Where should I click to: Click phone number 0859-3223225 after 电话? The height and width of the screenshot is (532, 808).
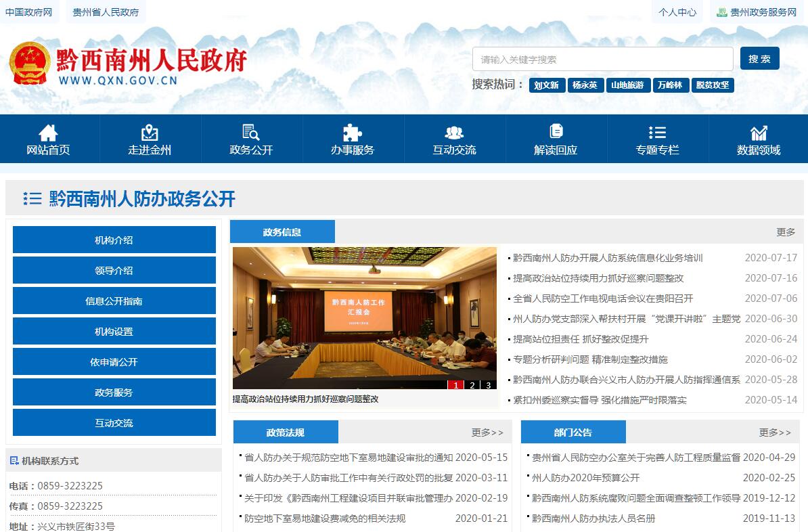[x=70, y=485]
